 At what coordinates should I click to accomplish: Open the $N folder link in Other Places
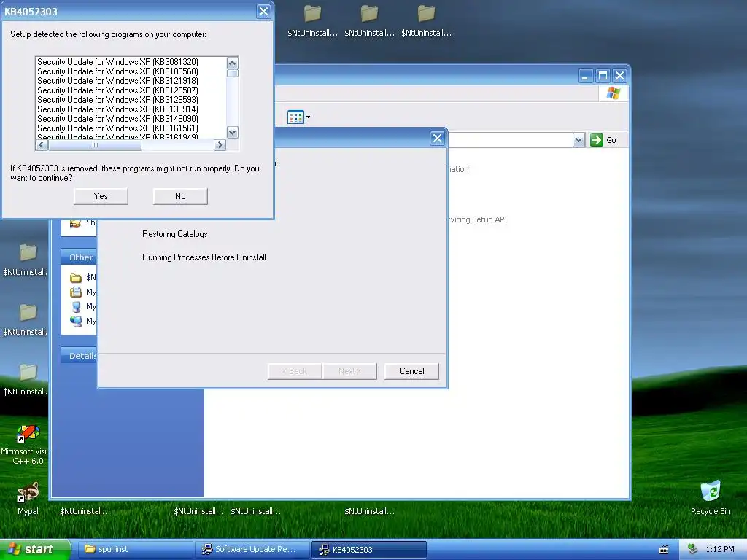[82, 278]
